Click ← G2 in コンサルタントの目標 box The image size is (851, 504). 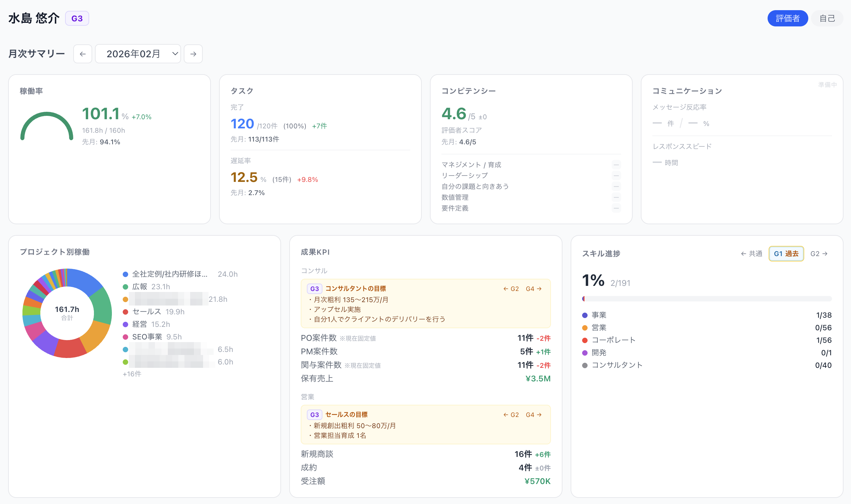click(x=511, y=289)
